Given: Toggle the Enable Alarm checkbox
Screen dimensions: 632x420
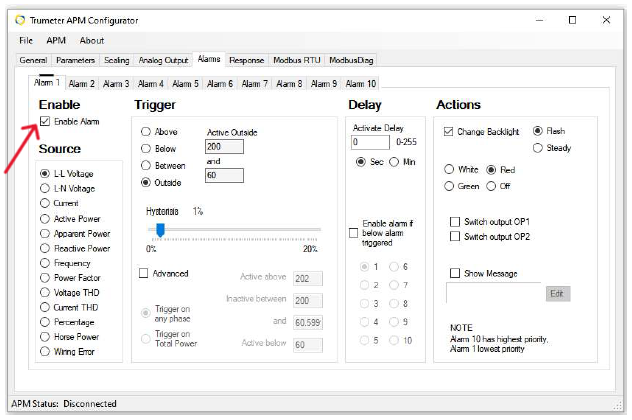Looking at the screenshot, I should (45, 121).
